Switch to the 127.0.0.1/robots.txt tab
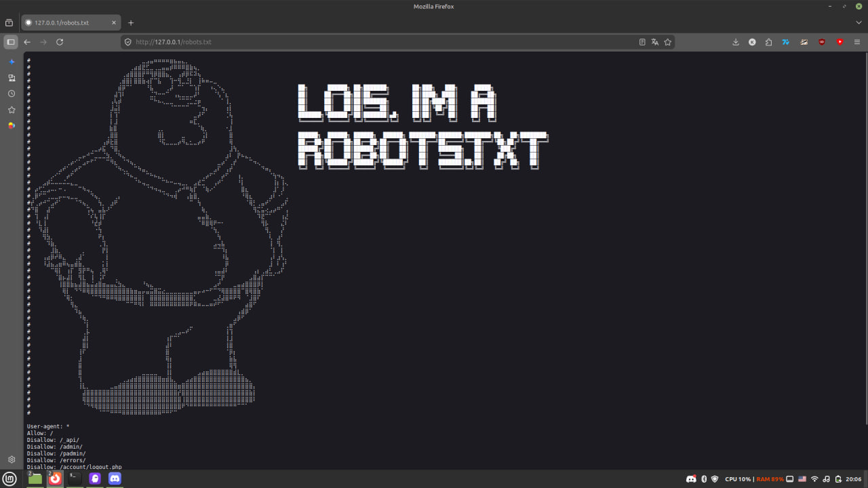The image size is (868, 488). pyautogui.click(x=71, y=23)
